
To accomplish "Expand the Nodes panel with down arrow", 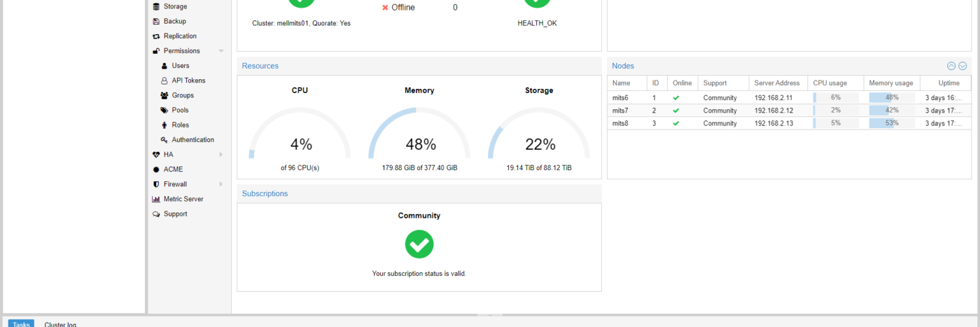I will click(962, 66).
